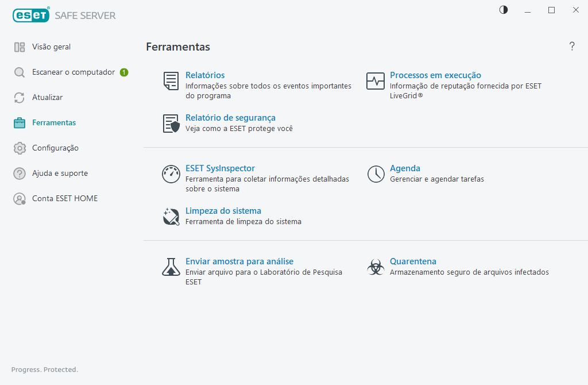Open the Quarentena link
The height and width of the screenshot is (385, 588).
tap(413, 261)
